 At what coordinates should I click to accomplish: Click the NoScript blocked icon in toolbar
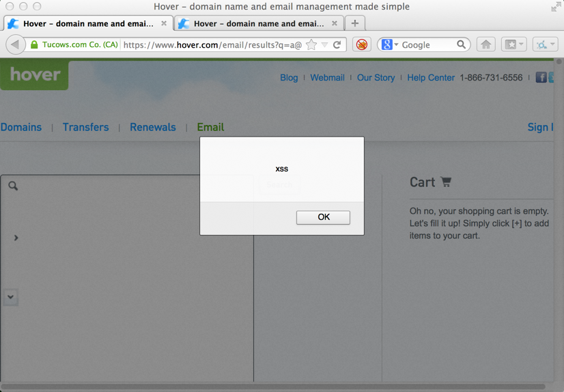point(362,45)
